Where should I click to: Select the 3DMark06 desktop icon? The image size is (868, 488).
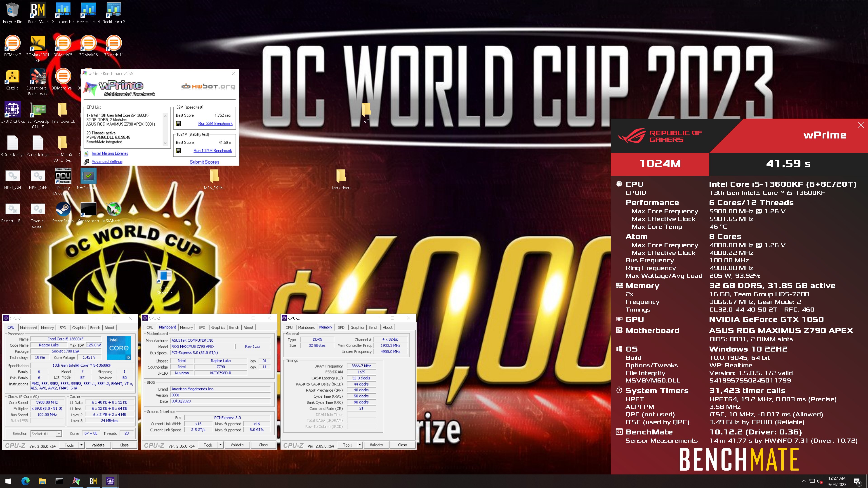(88, 46)
